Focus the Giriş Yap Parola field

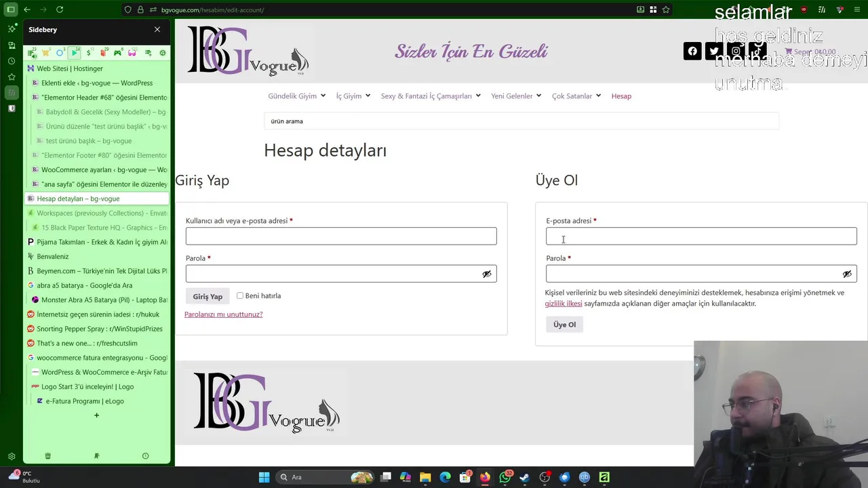[341, 274]
